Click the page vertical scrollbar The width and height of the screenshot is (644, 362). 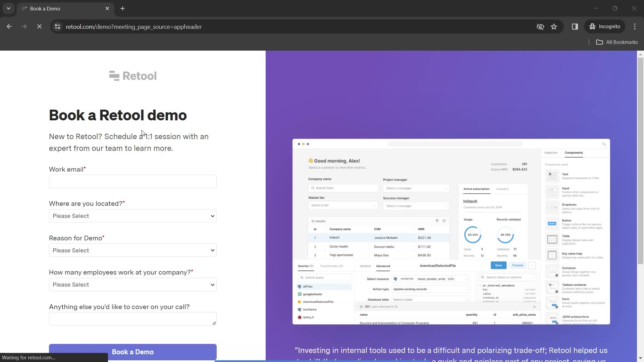640,161
